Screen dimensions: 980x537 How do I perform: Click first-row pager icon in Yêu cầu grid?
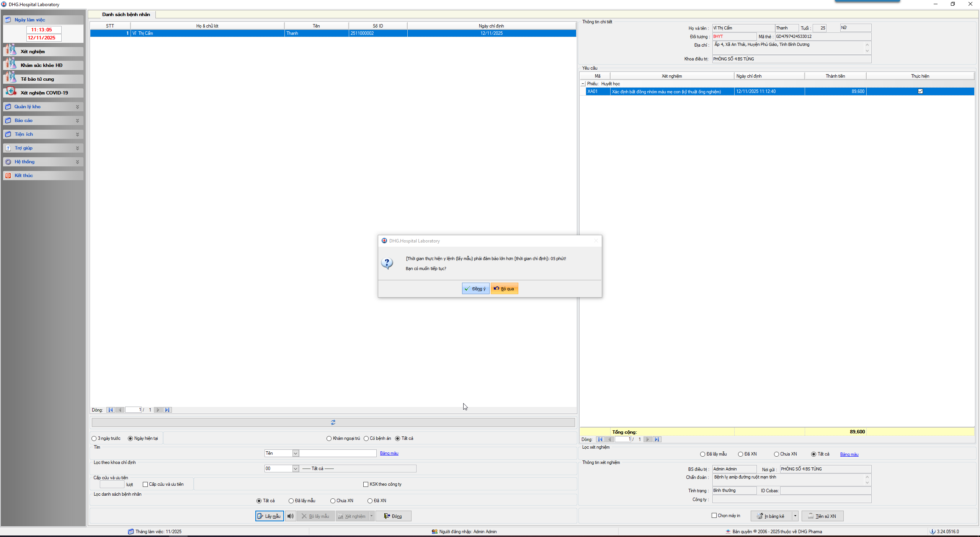[600, 439]
